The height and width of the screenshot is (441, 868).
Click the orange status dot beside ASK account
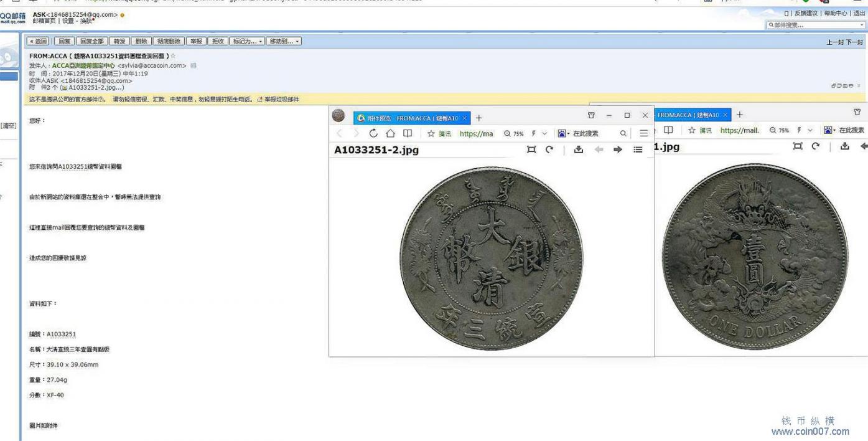[x=123, y=15]
